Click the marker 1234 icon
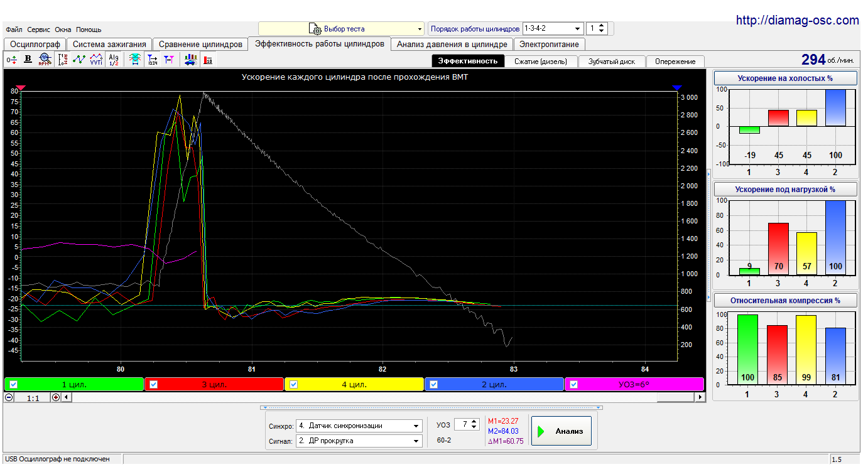 tap(152, 60)
